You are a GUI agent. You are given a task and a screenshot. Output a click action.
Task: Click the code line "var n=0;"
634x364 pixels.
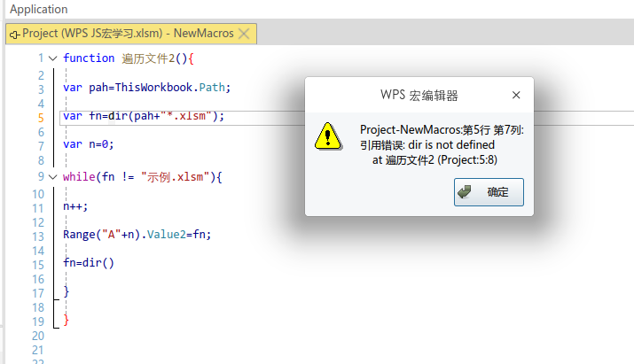[89, 144]
